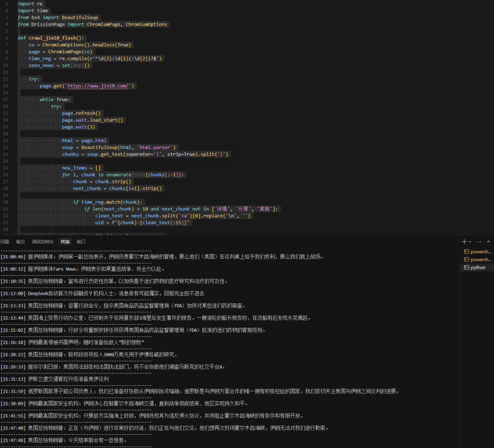Click the [21:47:48] terminal log entry

[64, 440]
